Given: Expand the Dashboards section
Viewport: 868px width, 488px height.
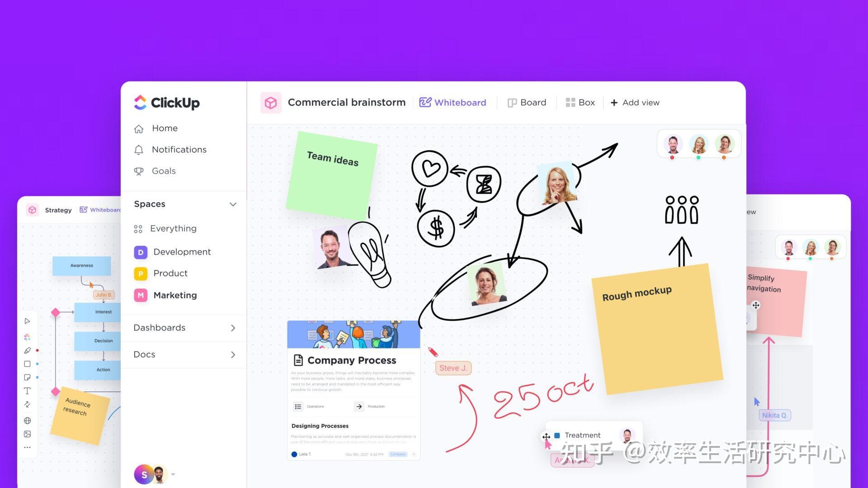Looking at the screenshot, I should pos(233,328).
